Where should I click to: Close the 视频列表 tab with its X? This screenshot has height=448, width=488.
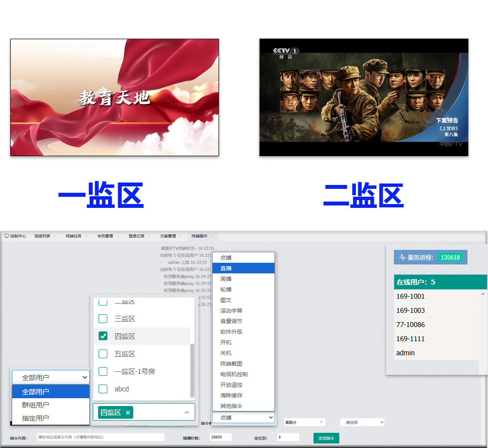(55, 236)
